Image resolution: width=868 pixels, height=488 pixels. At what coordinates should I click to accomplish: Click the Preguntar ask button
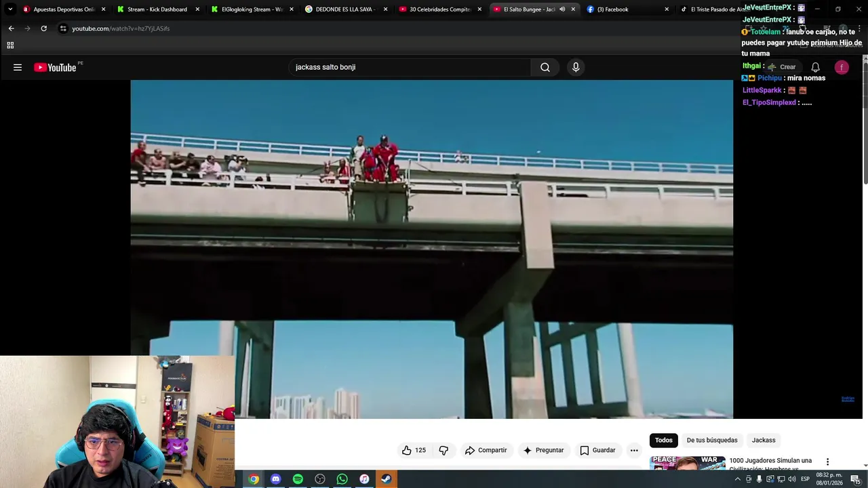coord(543,450)
